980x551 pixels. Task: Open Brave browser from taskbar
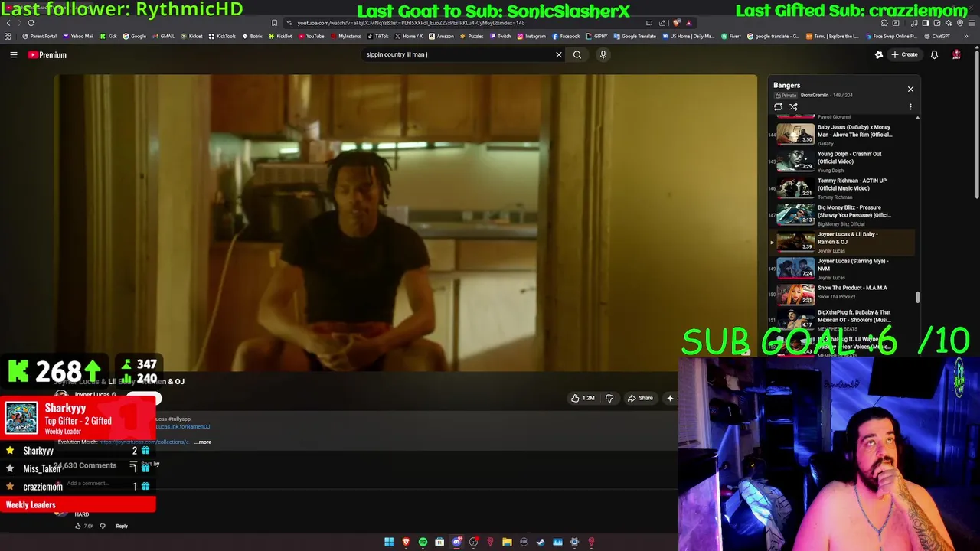point(406,542)
